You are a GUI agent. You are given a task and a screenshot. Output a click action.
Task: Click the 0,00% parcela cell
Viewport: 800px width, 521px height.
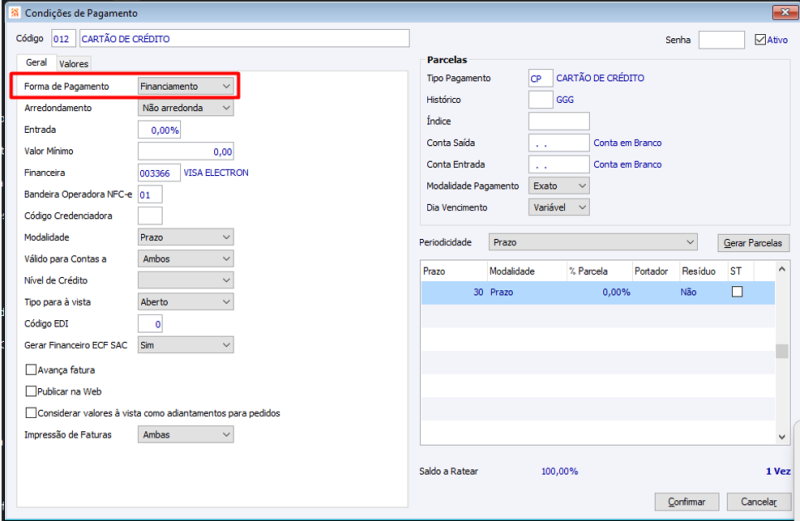point(600,292)
